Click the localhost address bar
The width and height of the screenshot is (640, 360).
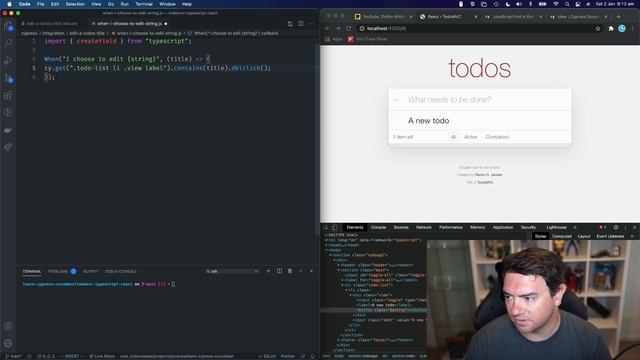480,29
